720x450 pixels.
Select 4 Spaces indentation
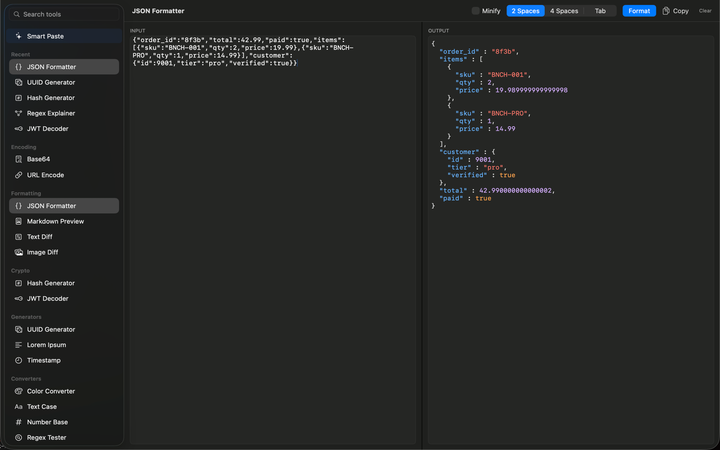tap(564, 11)
